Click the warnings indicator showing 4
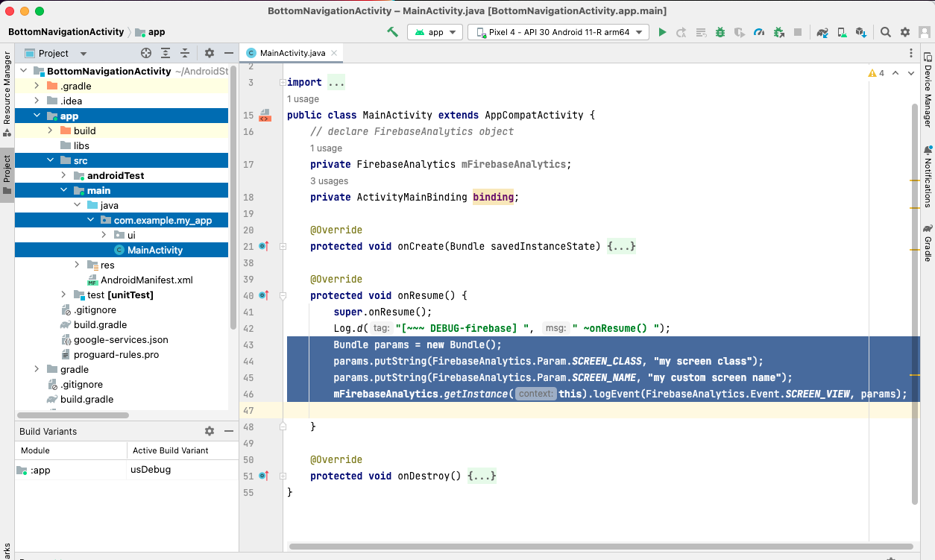 (x=876, y=73)
